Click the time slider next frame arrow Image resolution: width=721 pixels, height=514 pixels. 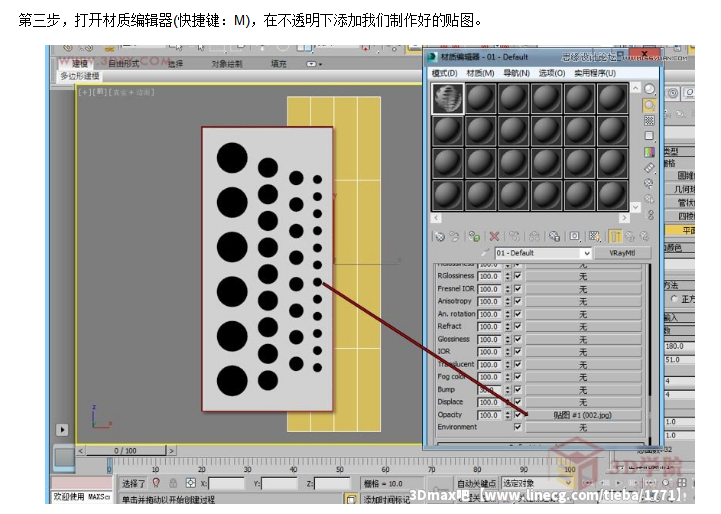pos(171,451)
